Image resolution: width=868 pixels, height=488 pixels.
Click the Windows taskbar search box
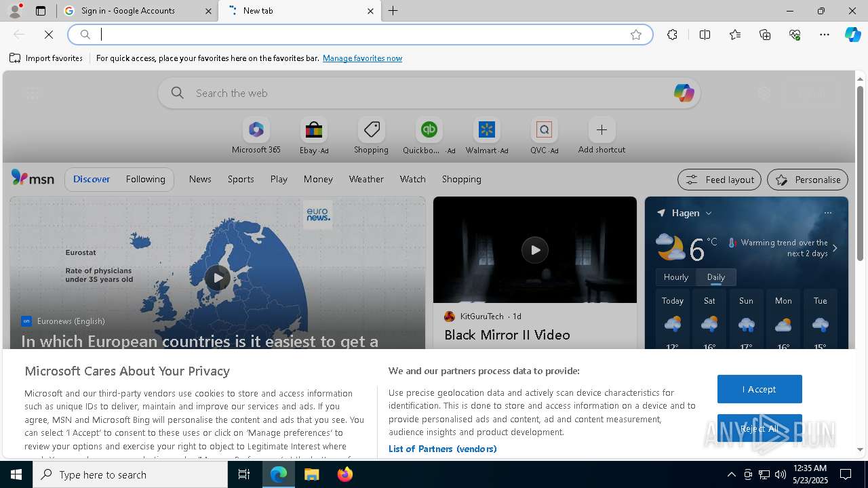130,474
